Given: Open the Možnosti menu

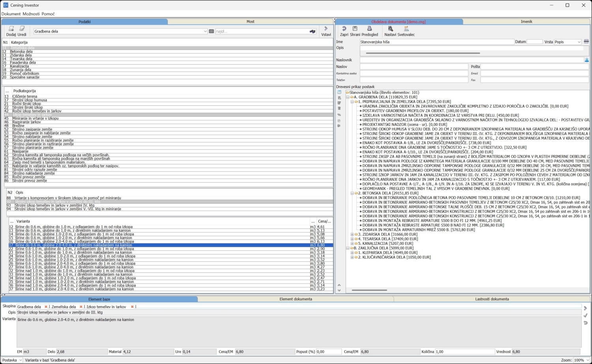Looking at the screenshot, I should click(x=31, y=14).
